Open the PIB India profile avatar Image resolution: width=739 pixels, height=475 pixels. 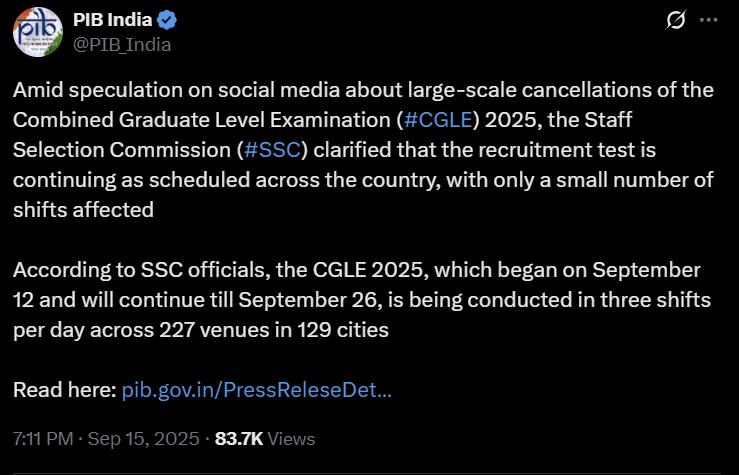(x=38, y=32)
